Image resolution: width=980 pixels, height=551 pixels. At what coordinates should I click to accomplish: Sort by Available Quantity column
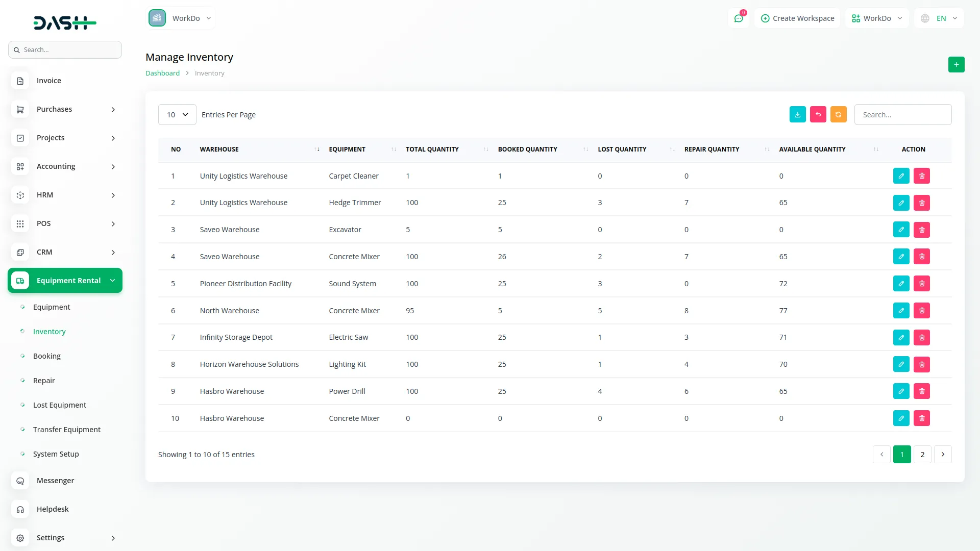click(812, 149)
